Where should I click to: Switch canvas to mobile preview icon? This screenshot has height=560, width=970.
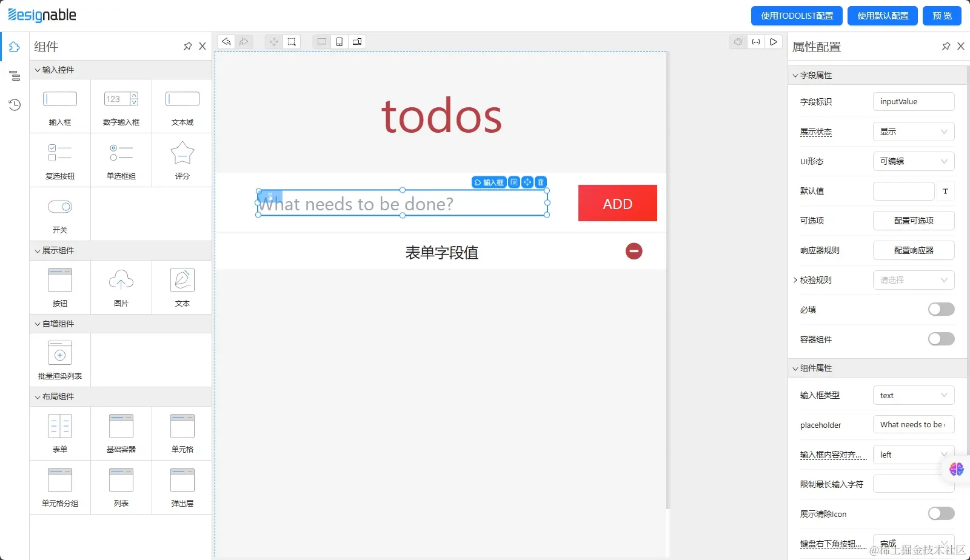click(x=339, y=41)
